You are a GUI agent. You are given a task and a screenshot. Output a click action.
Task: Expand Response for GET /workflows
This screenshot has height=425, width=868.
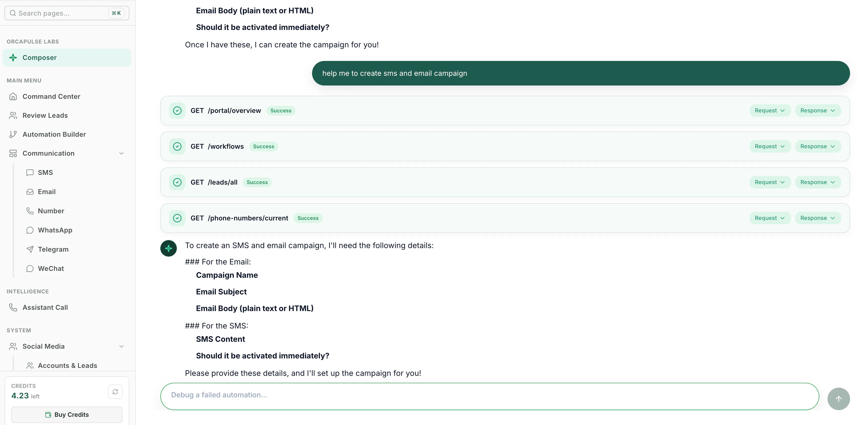(818, 146)
